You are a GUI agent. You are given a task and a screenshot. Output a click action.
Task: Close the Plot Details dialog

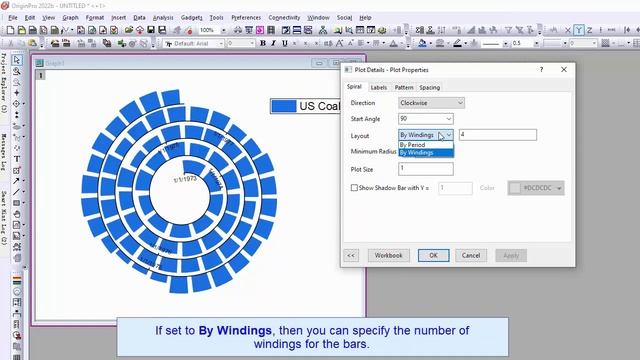[564, 70]
